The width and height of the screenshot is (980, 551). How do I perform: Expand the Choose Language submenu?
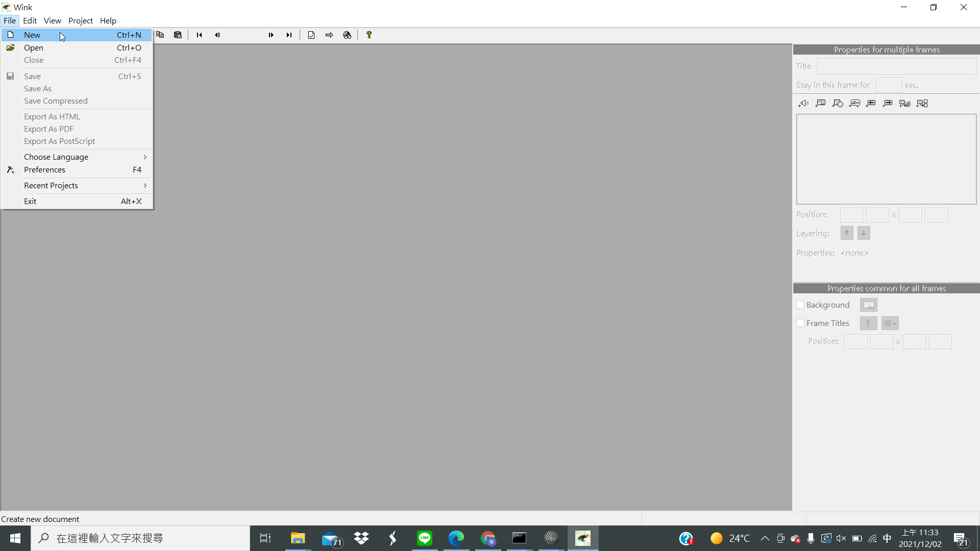[x=77, y=157]
